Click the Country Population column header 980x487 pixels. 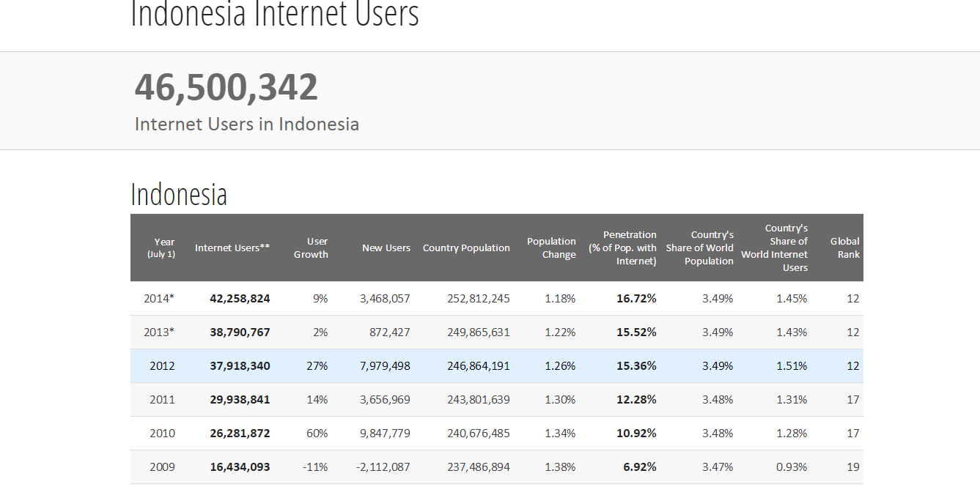pos(466,248)
